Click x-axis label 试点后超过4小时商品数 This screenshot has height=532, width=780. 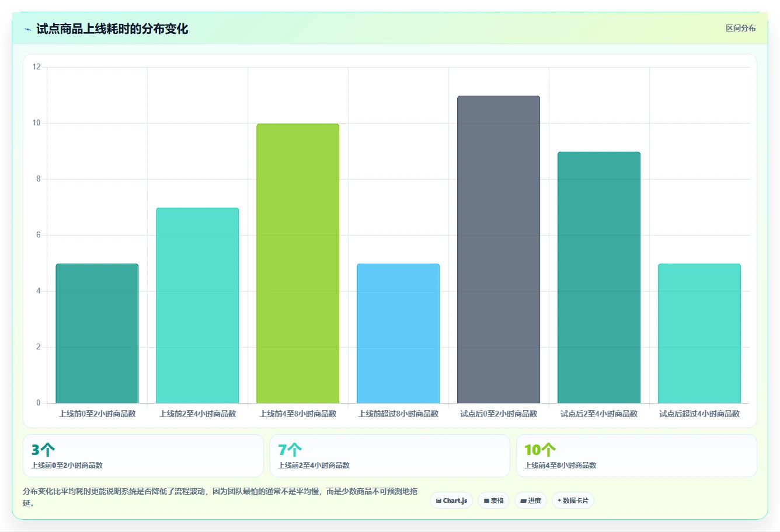tap(699, 414)
